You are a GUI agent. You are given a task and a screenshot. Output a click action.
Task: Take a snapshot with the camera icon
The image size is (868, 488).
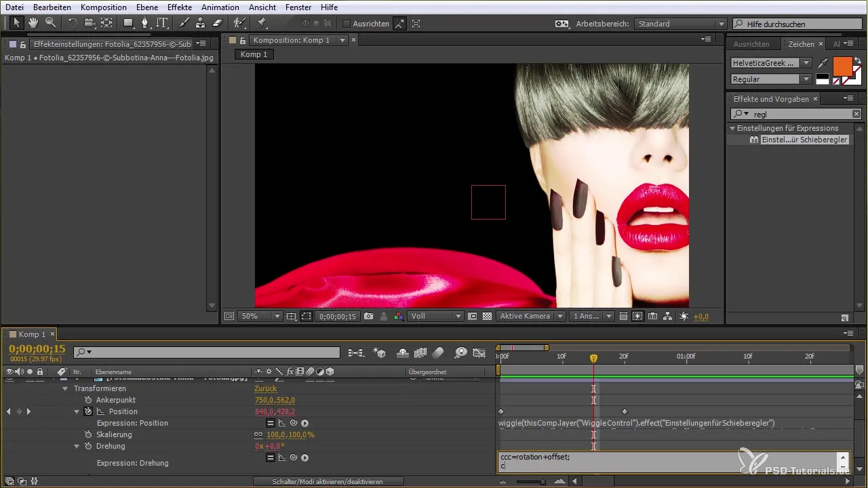[368, 317]
